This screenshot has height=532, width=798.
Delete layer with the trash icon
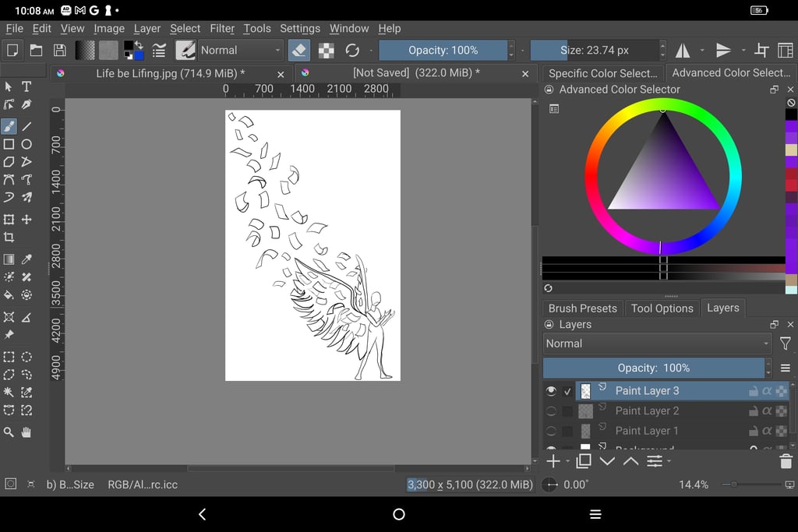(x=786, y=461)
